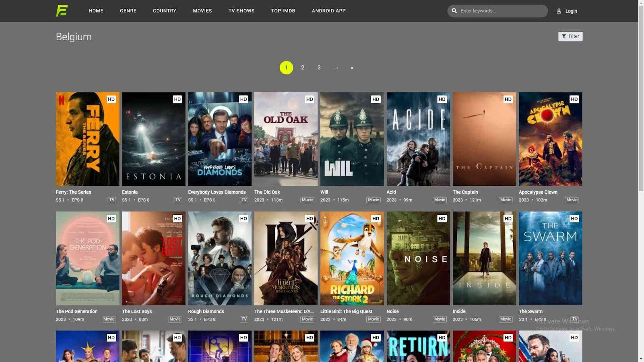Open Rough Diamonds poster

(x=220, y=259)
